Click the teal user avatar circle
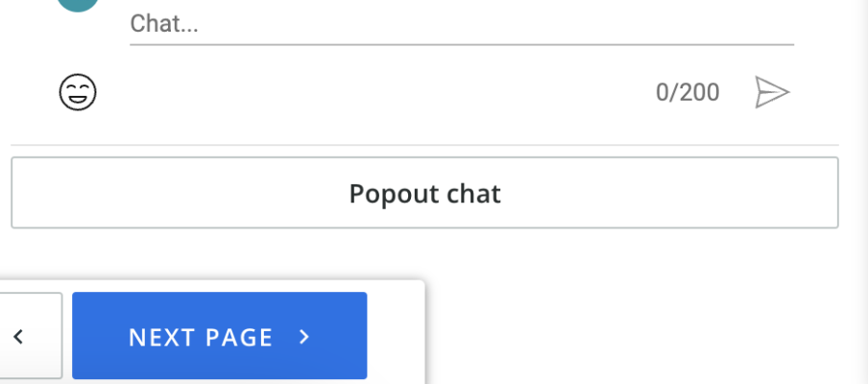 (77, 4)
